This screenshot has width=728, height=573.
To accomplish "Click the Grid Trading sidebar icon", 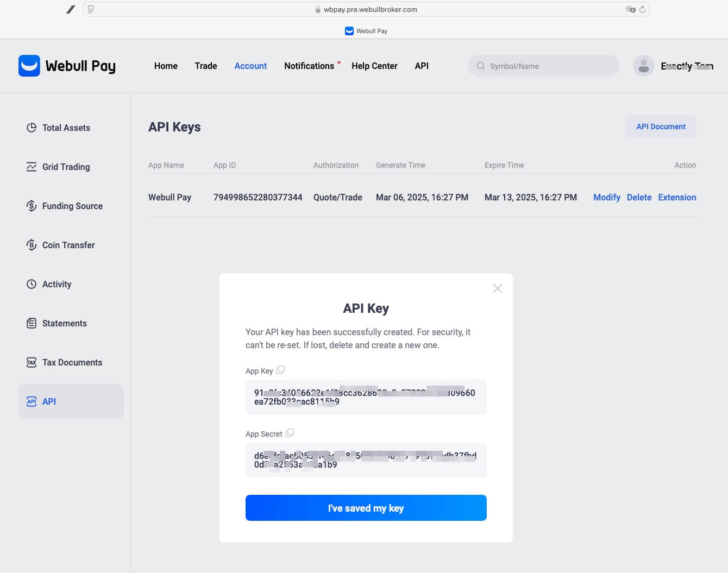I will (32, 167).
